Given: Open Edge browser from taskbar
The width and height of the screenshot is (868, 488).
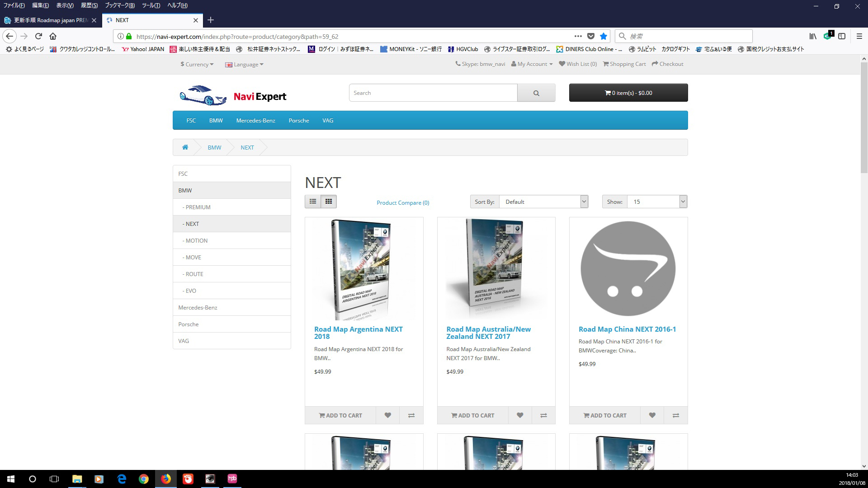Looking at the screenshot, I should point(122,479).
